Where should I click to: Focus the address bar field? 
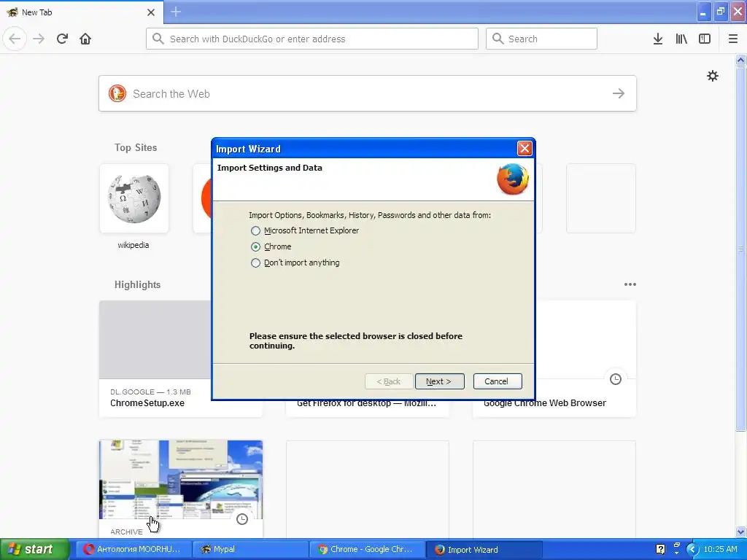pyautogui.click(x=312, y=39)
